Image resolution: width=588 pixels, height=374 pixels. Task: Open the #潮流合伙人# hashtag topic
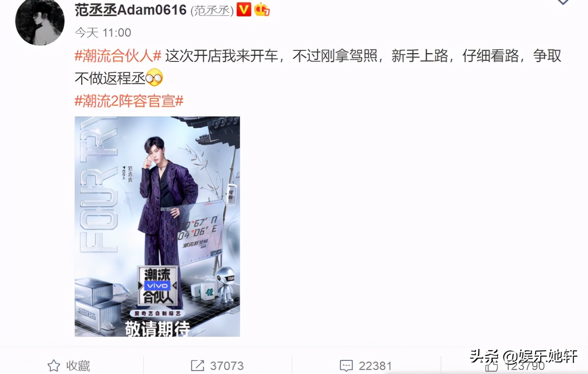118,56
